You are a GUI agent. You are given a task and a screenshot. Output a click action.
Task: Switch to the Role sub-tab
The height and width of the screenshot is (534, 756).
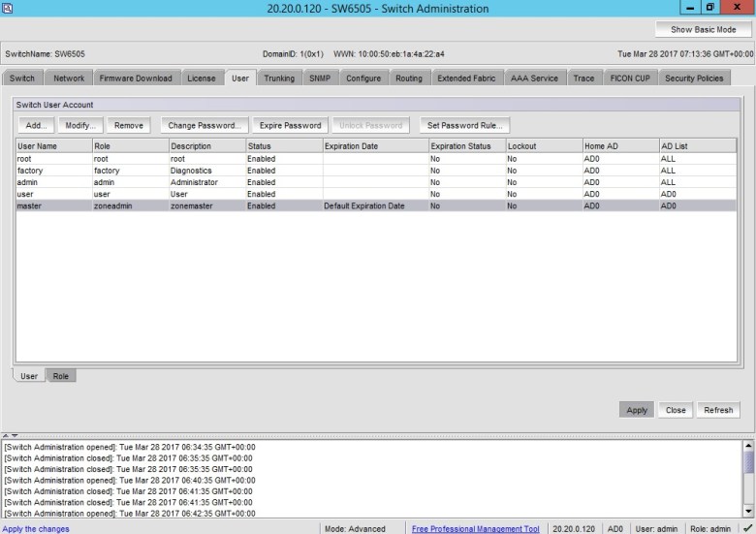tap(61, 376)
